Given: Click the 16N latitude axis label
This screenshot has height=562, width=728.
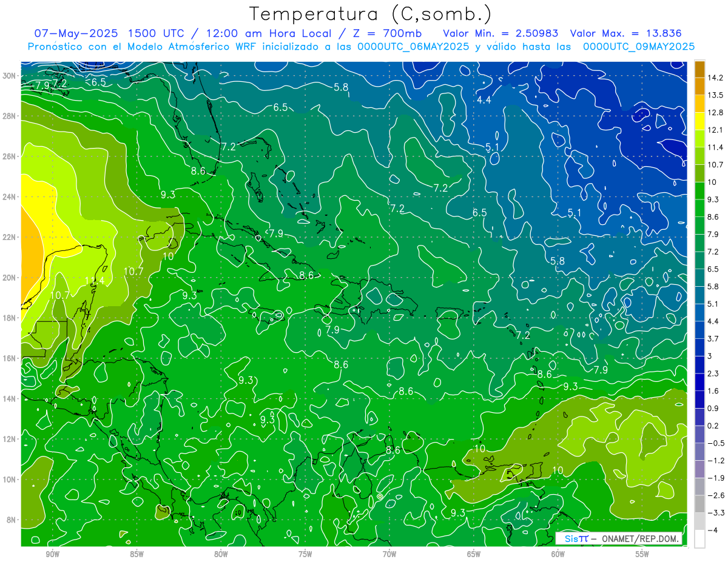Looking at the screenshot, I should pyautogui.click(x=10, y=358).
